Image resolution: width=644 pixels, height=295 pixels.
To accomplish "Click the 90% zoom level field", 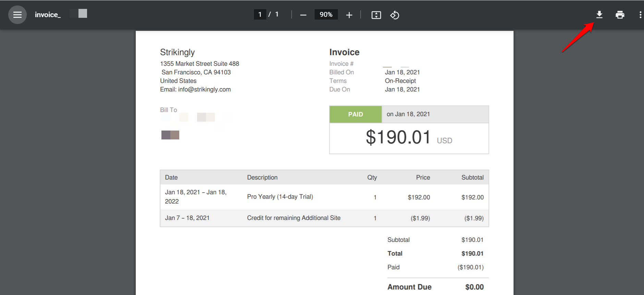I will coord(326,14).
